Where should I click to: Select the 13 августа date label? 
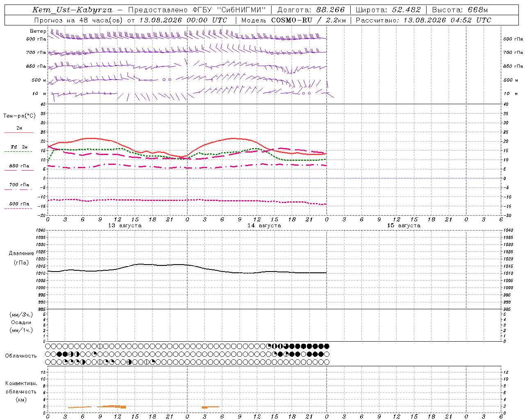tap(125, 226)
